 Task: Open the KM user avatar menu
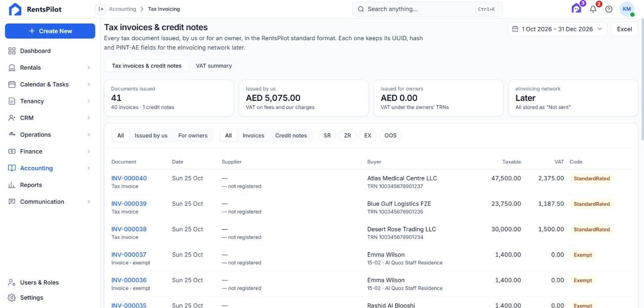(x=627, y=9)
